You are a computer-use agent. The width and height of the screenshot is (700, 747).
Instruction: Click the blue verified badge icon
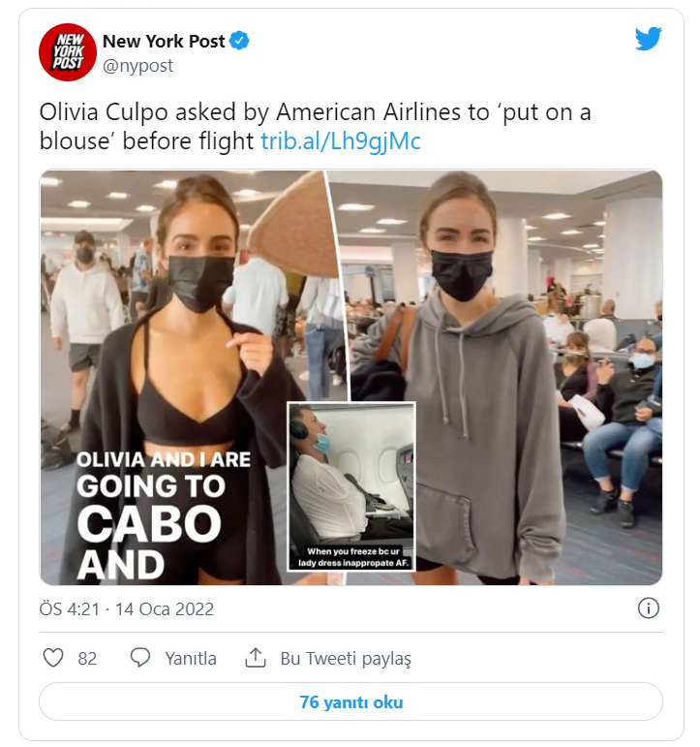(x=239, y=41)
